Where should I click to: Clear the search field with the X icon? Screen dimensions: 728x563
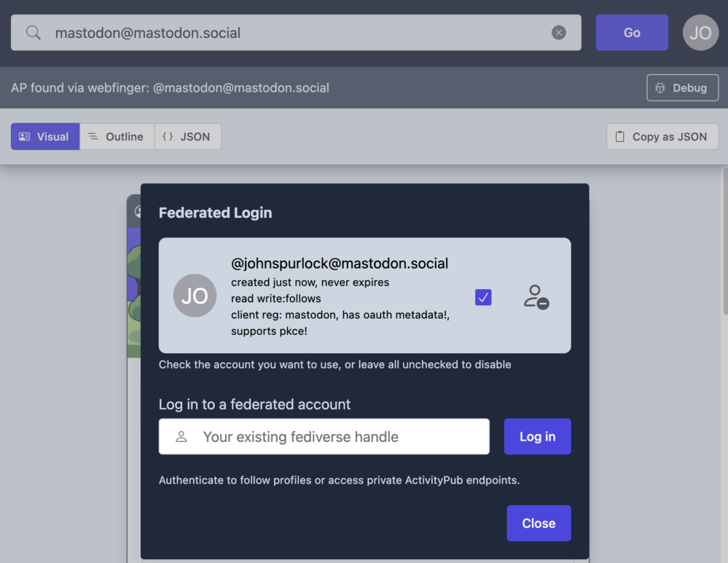coord(559,33)
